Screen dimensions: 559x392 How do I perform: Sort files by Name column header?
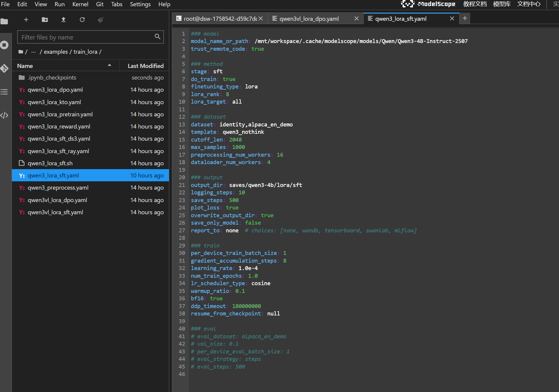tap(25, 66)
